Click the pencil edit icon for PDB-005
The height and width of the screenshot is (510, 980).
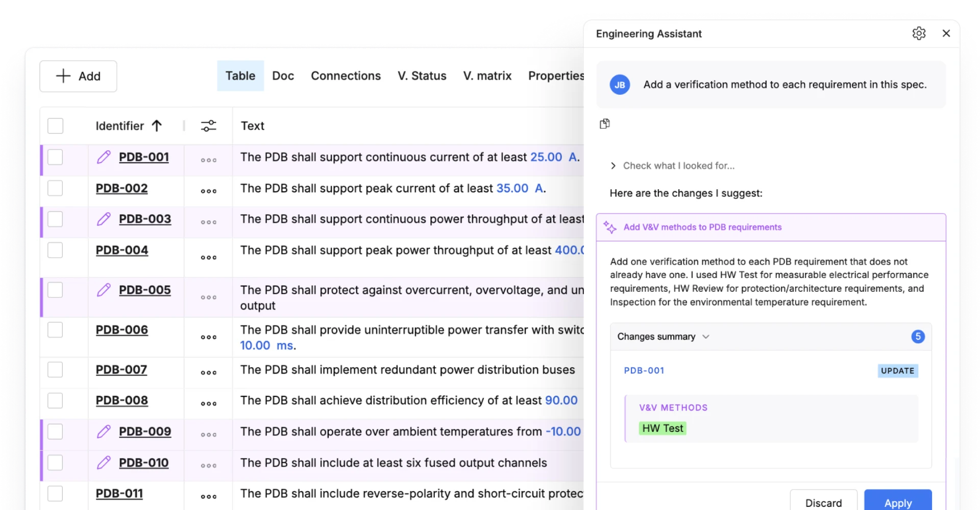tap(104, 290)
